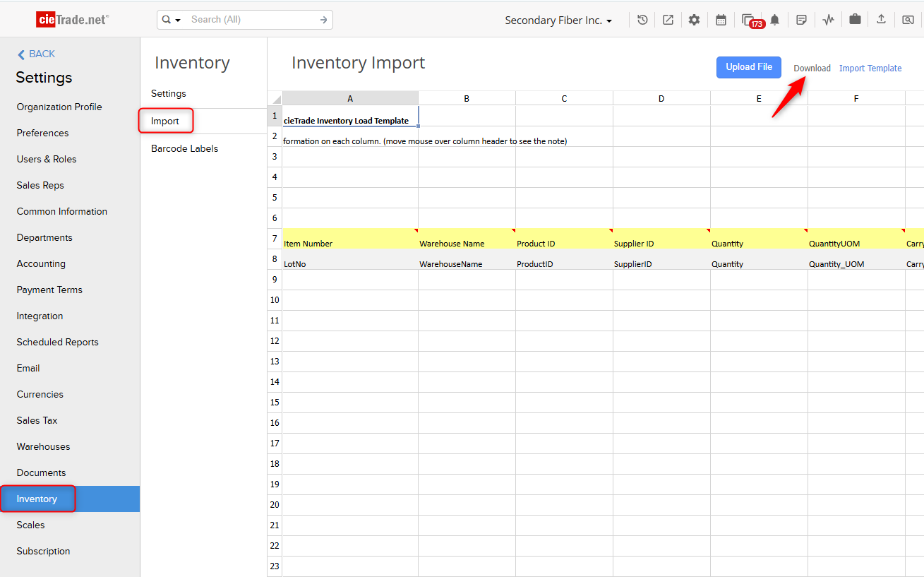Open Accounting settings
924x577 pixels.
41,263
